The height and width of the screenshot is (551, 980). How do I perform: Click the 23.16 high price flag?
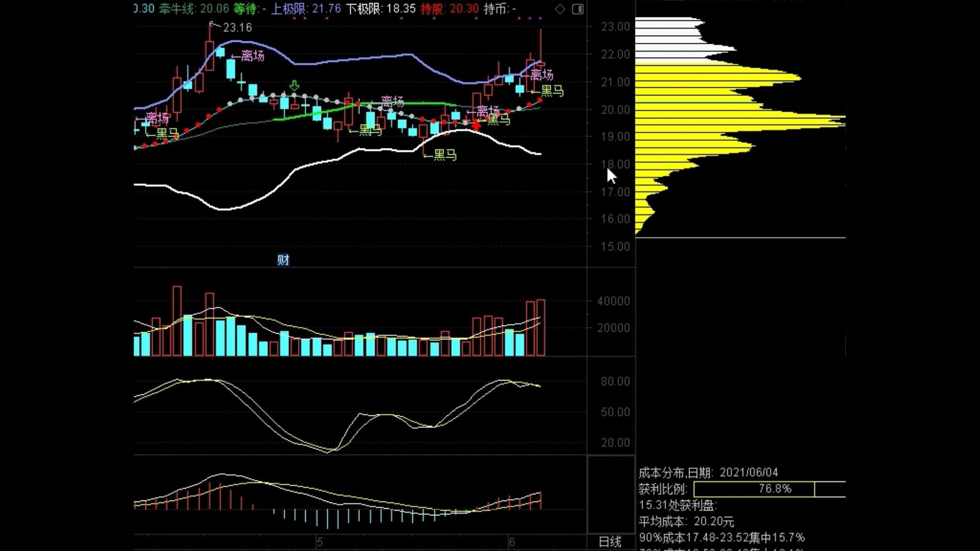(x=237, y=28)
